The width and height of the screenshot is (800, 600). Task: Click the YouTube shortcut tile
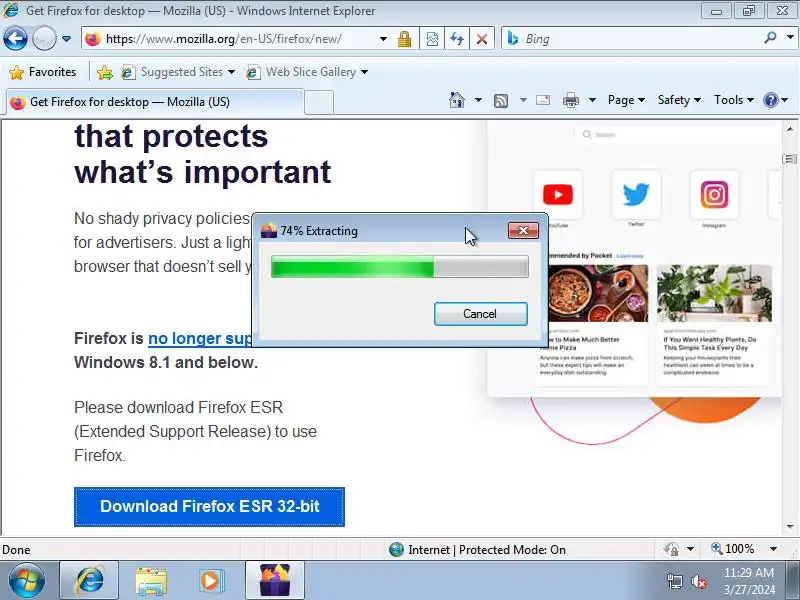point(558,195)
